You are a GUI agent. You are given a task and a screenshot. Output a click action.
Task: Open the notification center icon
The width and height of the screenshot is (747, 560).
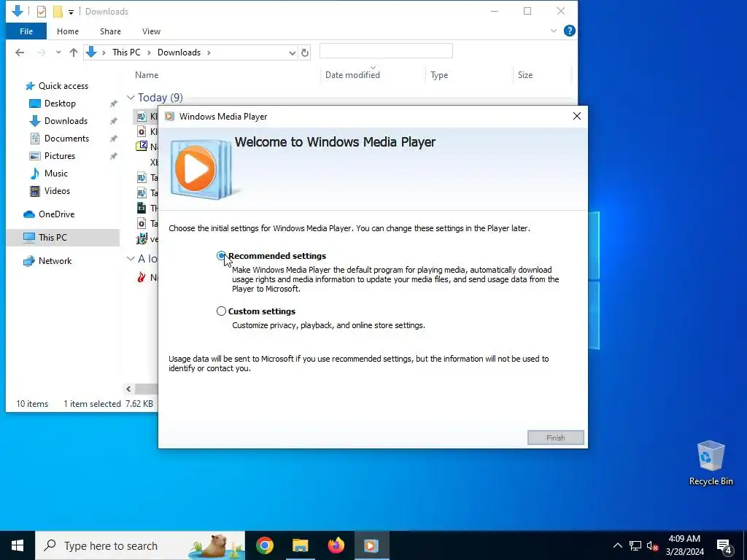point(724,545)
